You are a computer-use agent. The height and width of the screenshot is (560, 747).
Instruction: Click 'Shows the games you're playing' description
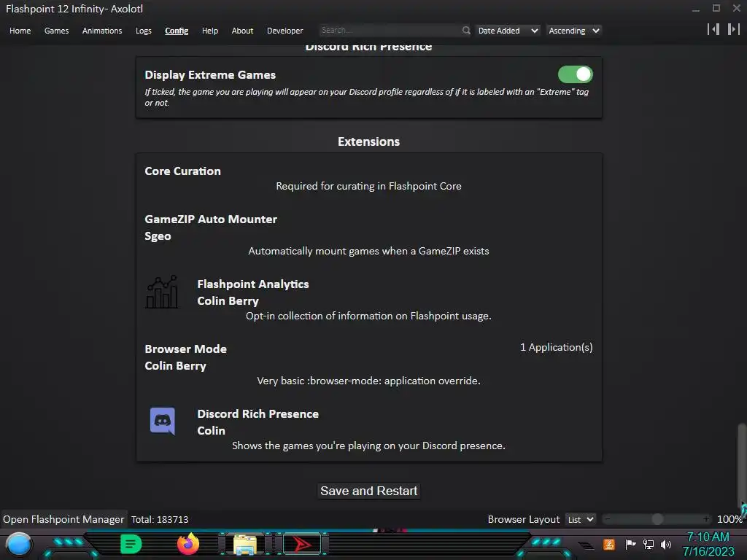(x=368, y=446)
